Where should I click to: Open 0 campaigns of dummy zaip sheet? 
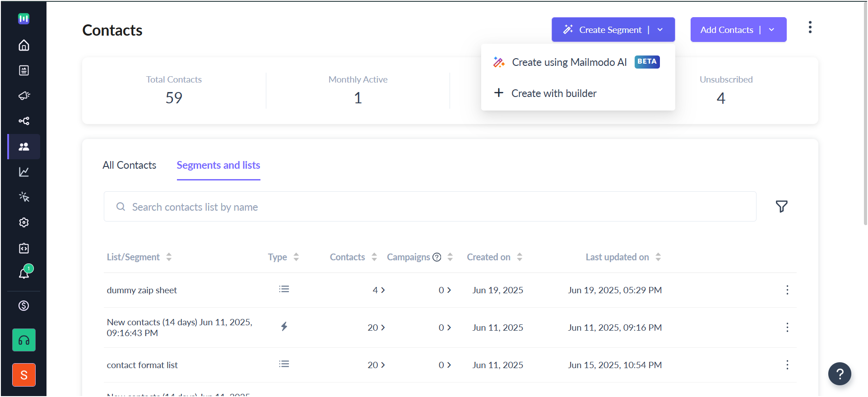click(445, 290)
